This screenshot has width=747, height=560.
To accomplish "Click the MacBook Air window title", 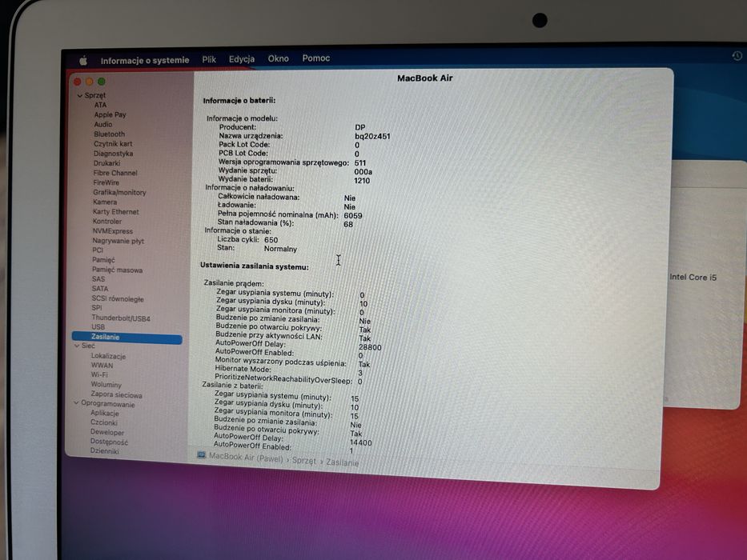I will pos(425,78).
